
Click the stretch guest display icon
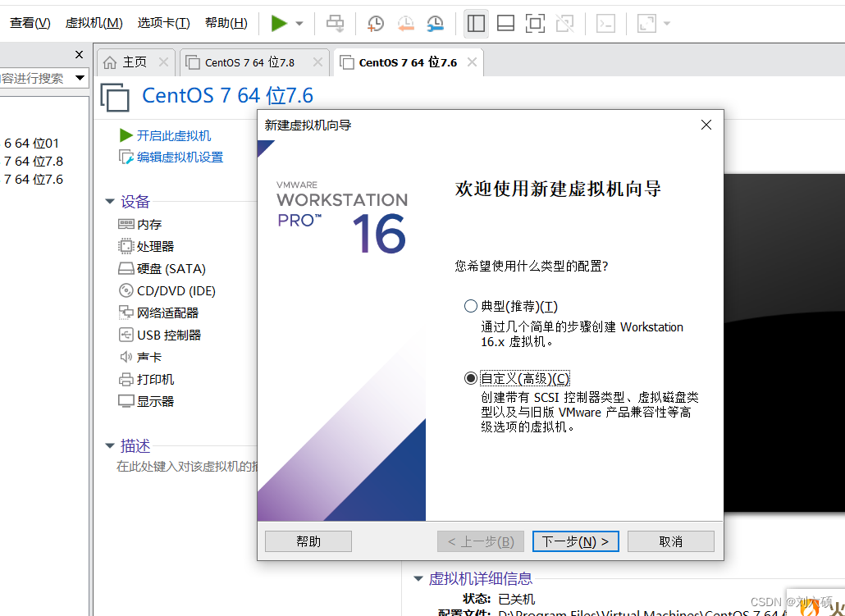(646, 23)
